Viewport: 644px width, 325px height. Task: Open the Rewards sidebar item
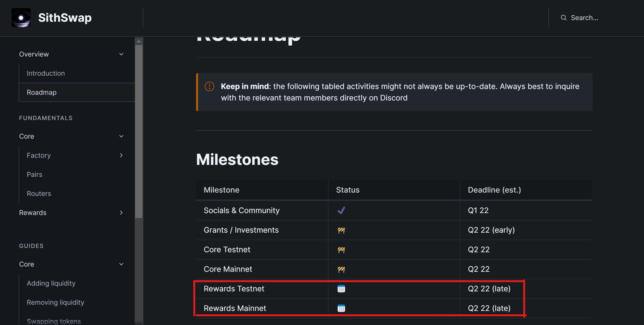[x=33, y=213]
